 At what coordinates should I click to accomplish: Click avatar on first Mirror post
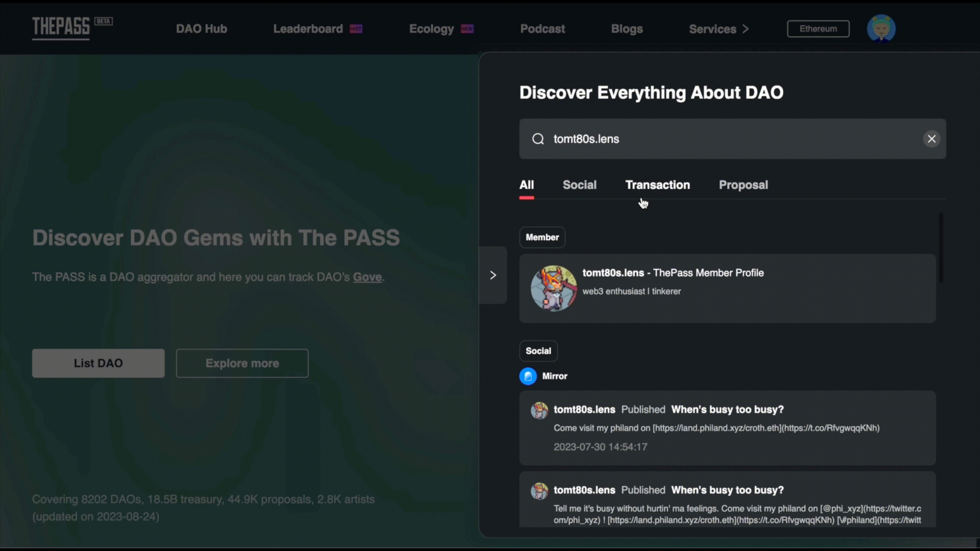(539, 410)
